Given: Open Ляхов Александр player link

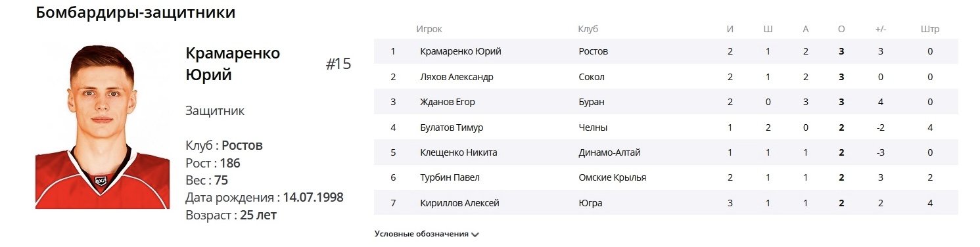Looking at the screenshot, I should [457, 77].
